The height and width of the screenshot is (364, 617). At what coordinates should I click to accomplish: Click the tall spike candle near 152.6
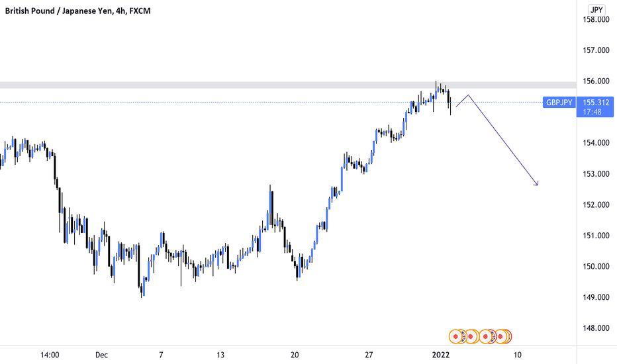270,206
